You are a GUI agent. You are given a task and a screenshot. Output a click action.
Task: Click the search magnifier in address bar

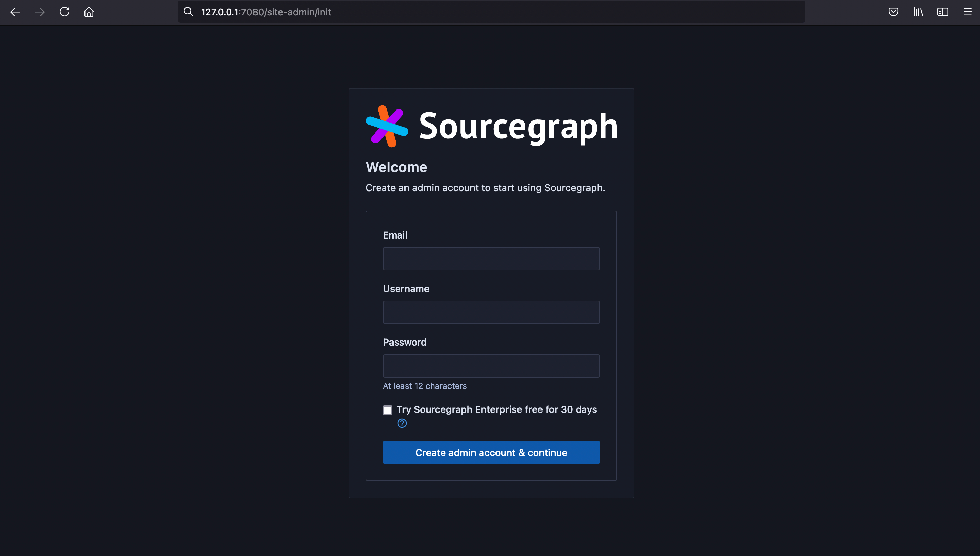189,12
